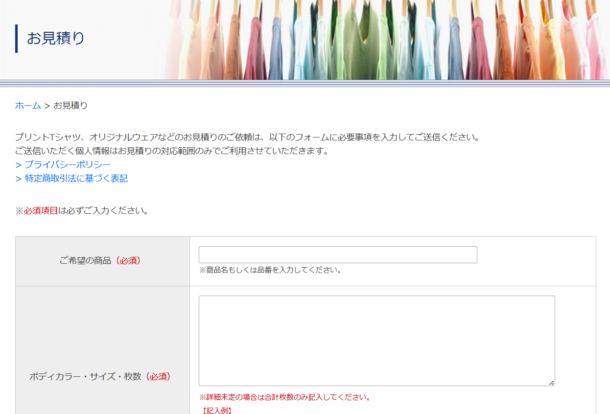Focus the ご希望の商品 text input
The height and width of the screenshot is (414, 610).
(337, 255)
